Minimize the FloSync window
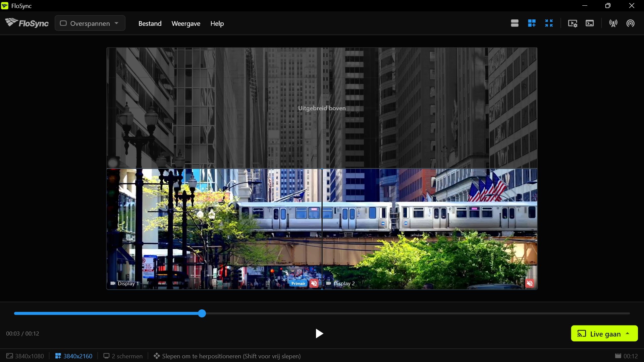 pos(585,6)
